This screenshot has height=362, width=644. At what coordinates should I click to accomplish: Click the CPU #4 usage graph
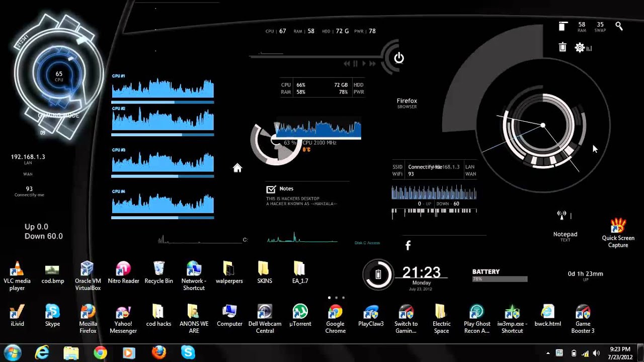(163, 204)
